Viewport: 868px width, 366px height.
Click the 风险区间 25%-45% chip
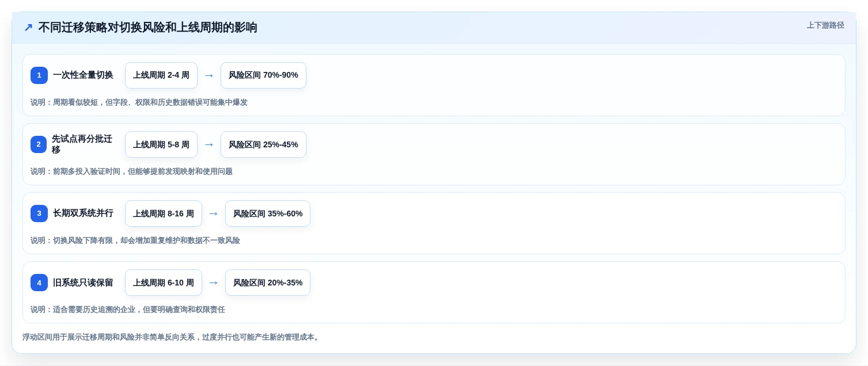pos(263,144)
